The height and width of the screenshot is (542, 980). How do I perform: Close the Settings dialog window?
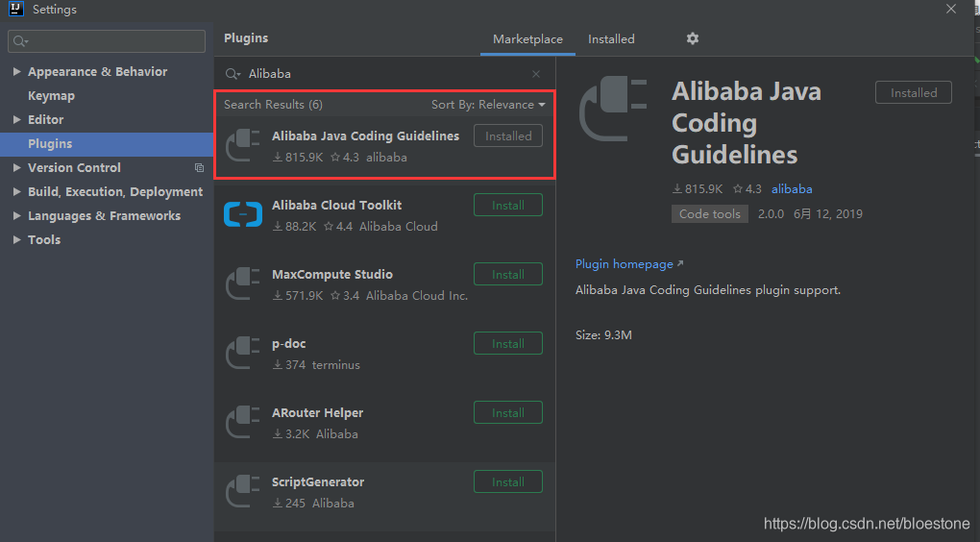(x=950, y=9)
